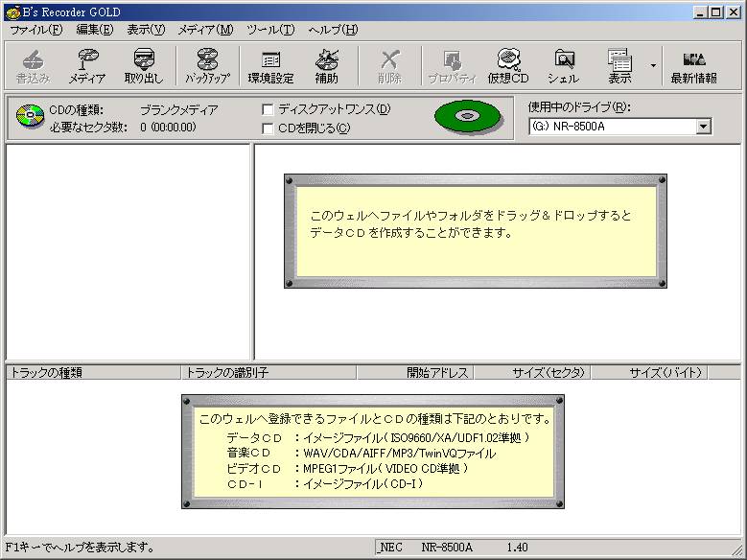Toggle CDを閉じる checkbox
The width and height of the screenshot is (747, 560).
pyautogui.click(x=268, y=128)
